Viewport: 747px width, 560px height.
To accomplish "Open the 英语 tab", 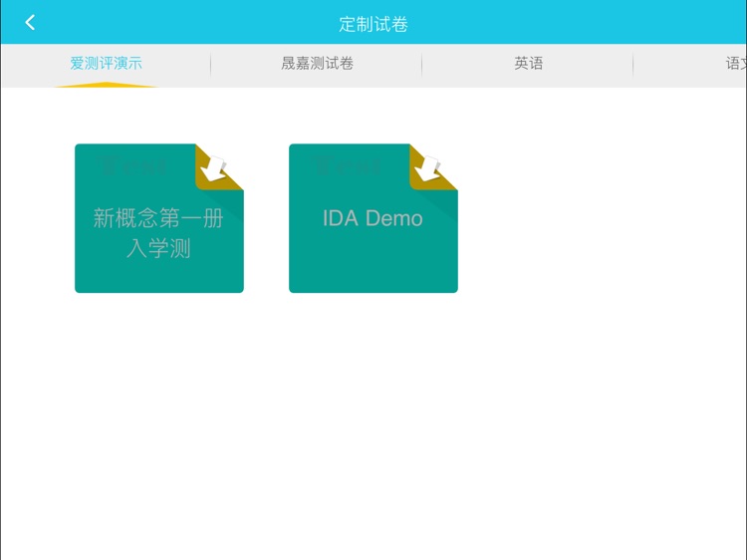I will coord(528,64).
